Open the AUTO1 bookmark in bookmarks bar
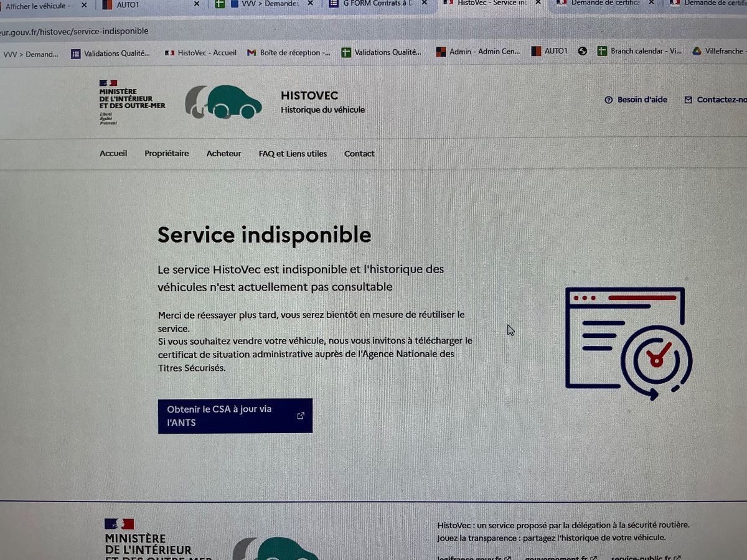747x560 pixels. coord(550,51)
